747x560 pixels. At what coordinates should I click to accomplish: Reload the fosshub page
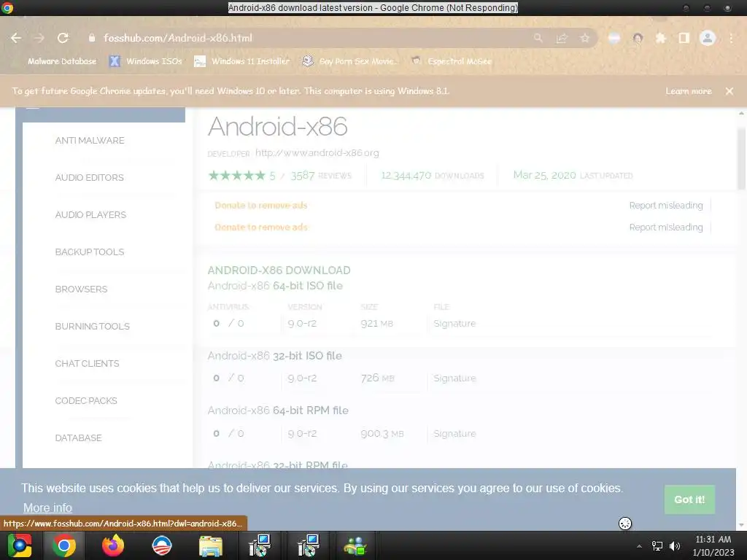click(x=63, y=38)
